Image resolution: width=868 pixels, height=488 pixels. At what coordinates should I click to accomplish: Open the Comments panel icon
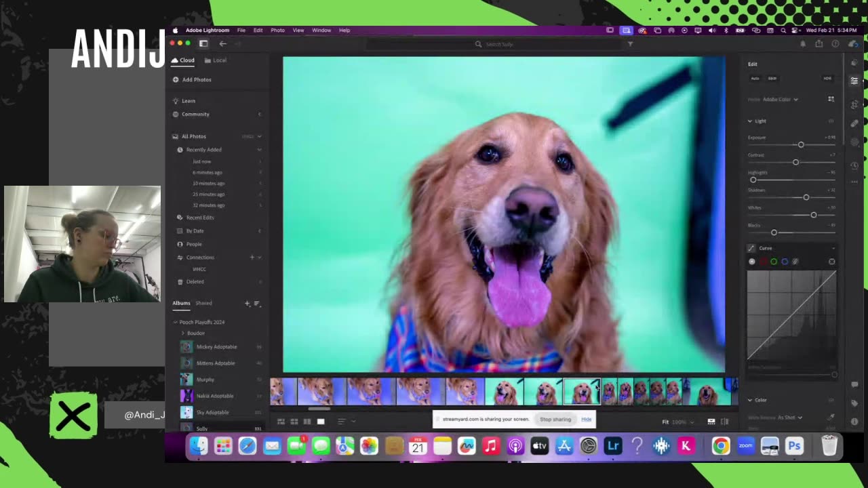coord(854,385)
